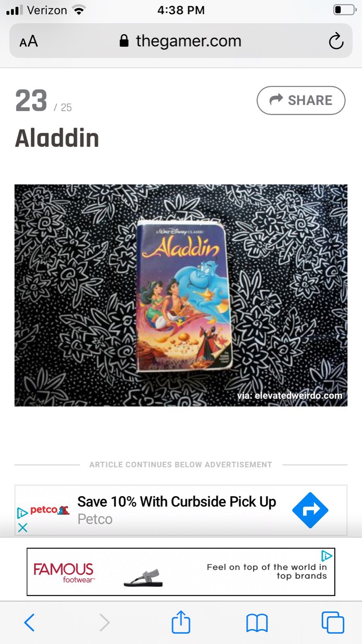Tap the blue Petco directions arrow icon

[x=310, y=510]
